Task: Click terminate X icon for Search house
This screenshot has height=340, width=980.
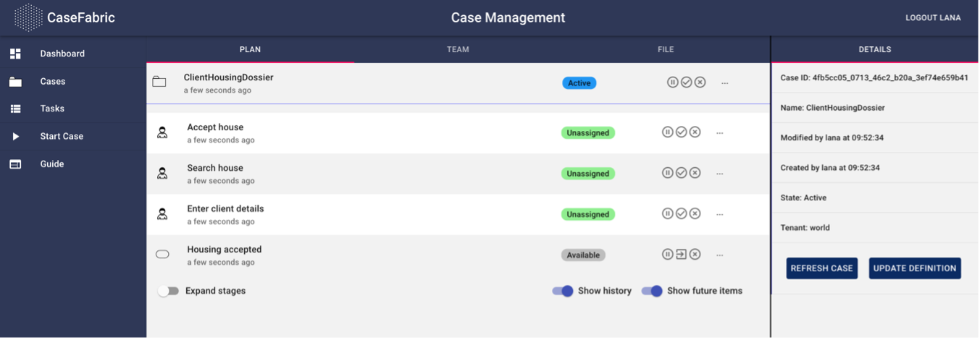Action: [x=695, y=173]
